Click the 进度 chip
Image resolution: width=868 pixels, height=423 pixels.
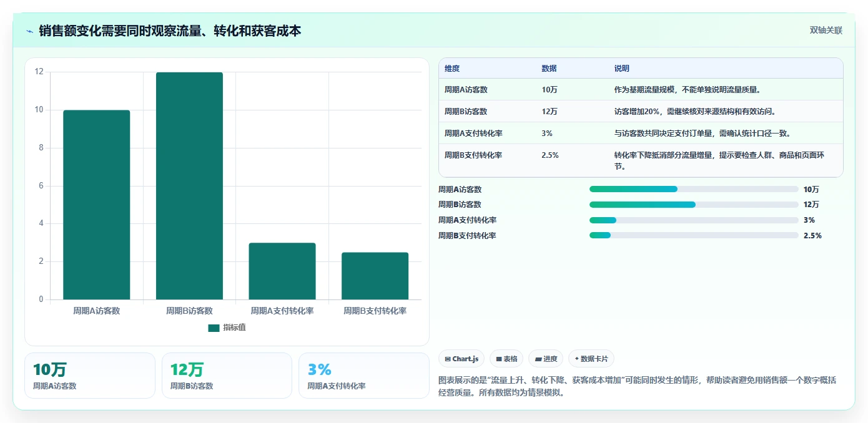(546, 359)
